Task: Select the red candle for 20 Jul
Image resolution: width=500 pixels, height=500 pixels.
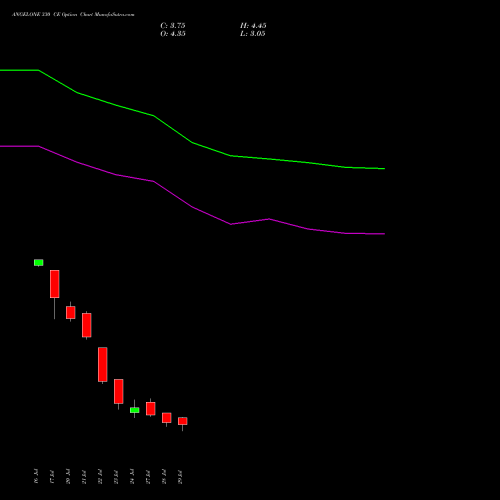Action: (71, 313)
